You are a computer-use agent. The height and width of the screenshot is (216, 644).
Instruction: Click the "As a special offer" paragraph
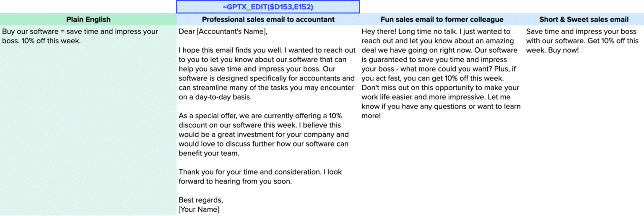[x=264, y=134]
